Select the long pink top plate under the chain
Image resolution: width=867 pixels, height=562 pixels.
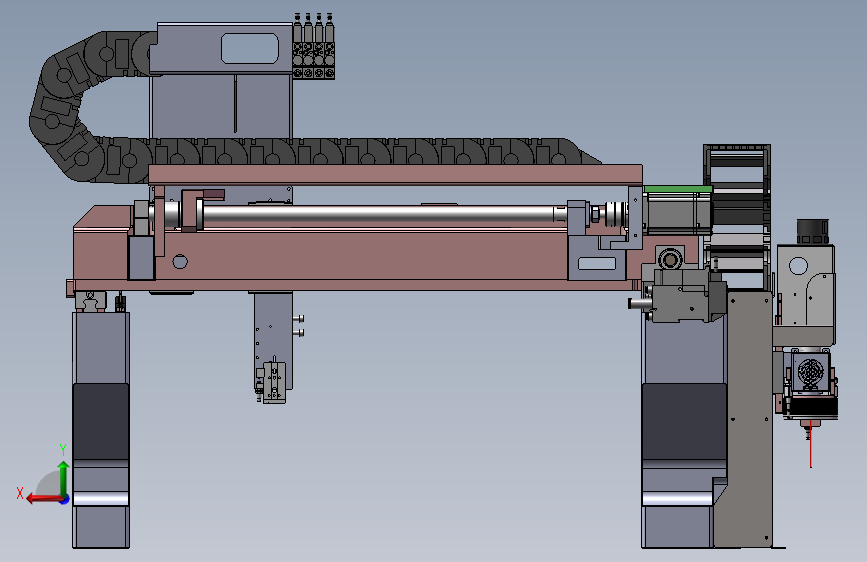coord(395,174)
